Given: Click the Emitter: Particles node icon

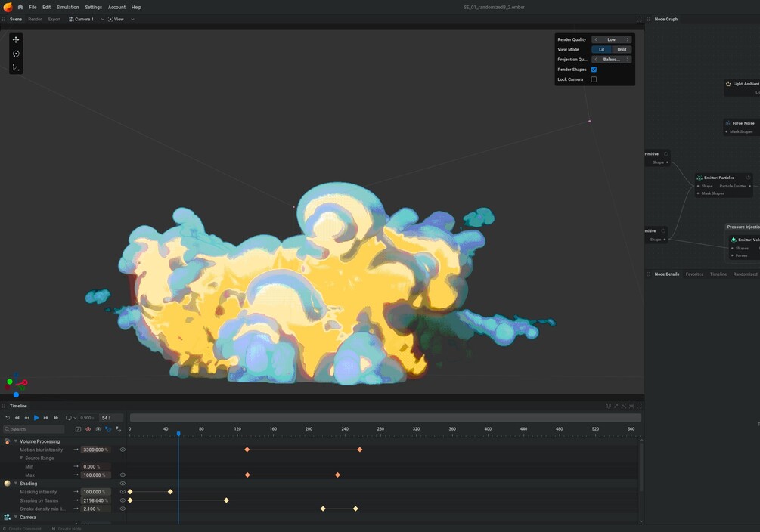Looking at the screenshot, I should (x=700, y=178).
